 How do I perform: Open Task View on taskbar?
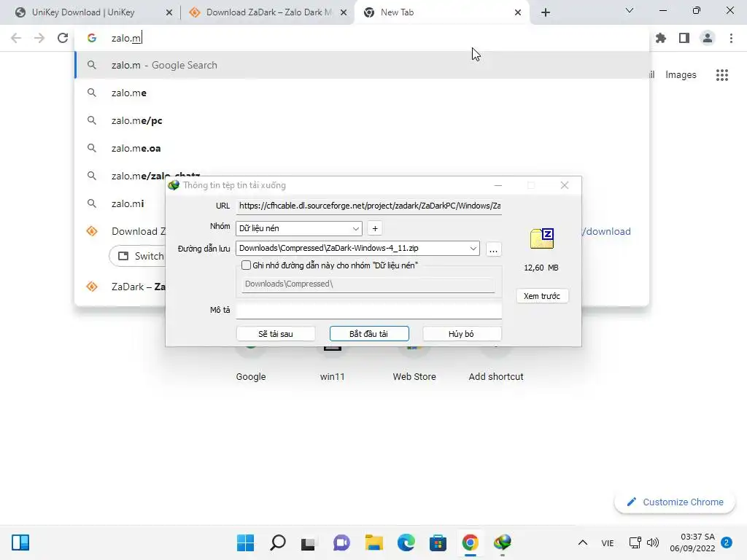click(x=309, y=542)
